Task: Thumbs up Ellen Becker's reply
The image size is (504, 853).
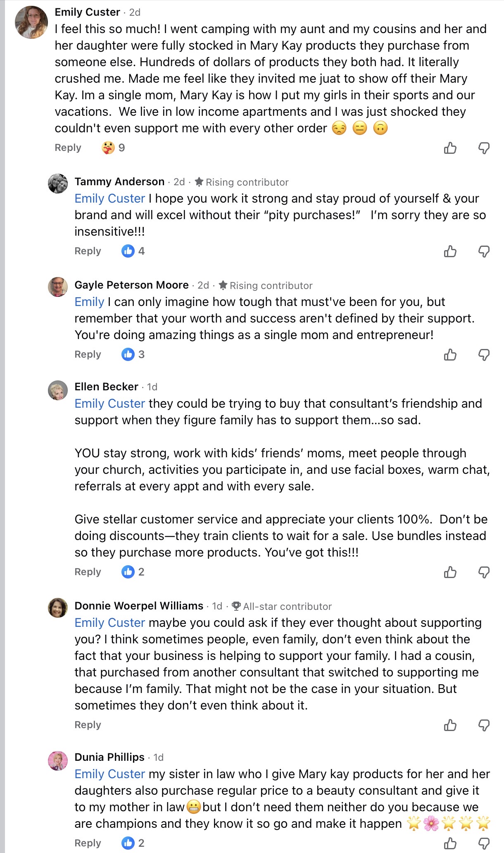Action: tap(450, 572)
